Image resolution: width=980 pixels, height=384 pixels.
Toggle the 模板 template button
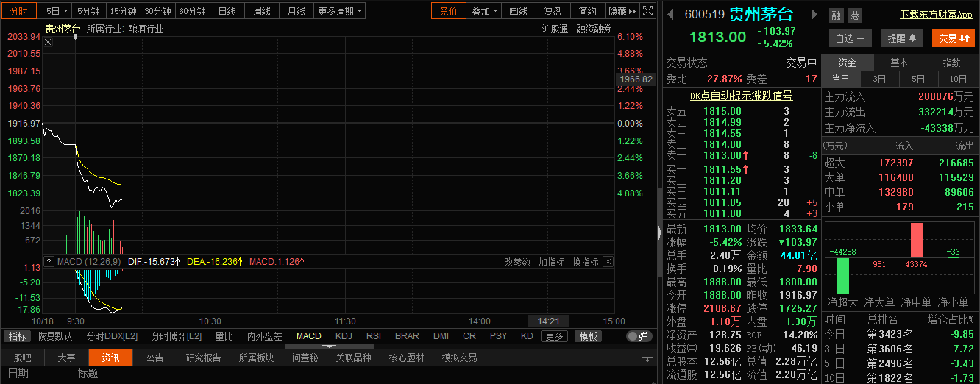tap(587, 336)
